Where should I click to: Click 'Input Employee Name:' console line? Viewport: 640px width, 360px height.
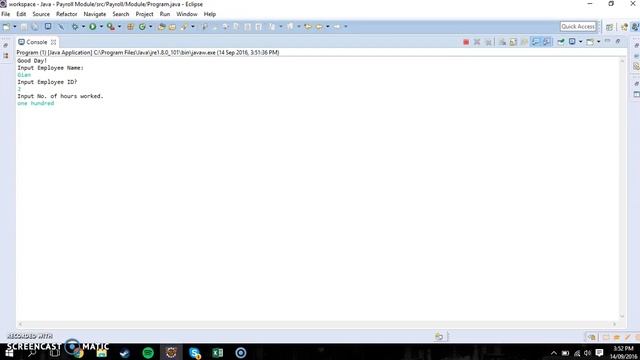tap(50, 68)
